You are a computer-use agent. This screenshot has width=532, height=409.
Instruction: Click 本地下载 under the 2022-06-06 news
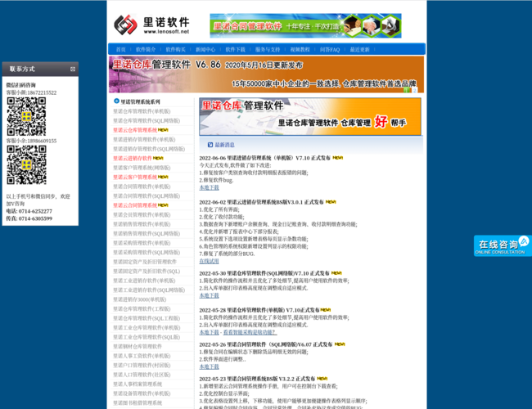coord(209,187)
